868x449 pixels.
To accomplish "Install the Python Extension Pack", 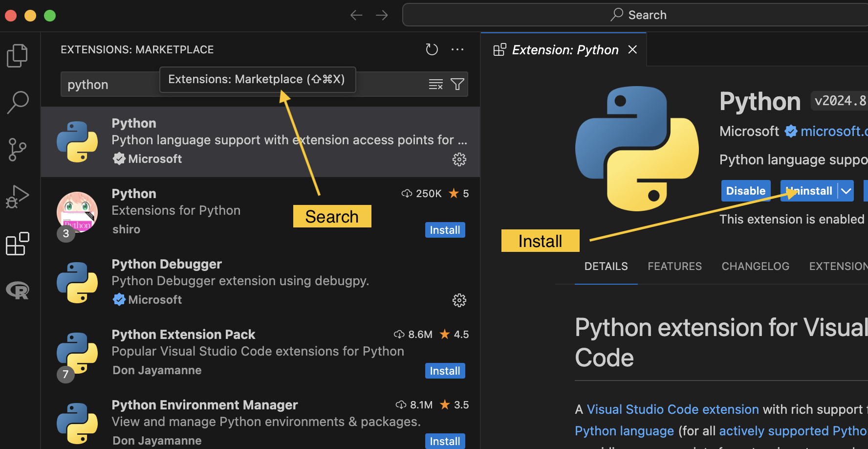I will [x=445, y=371].
